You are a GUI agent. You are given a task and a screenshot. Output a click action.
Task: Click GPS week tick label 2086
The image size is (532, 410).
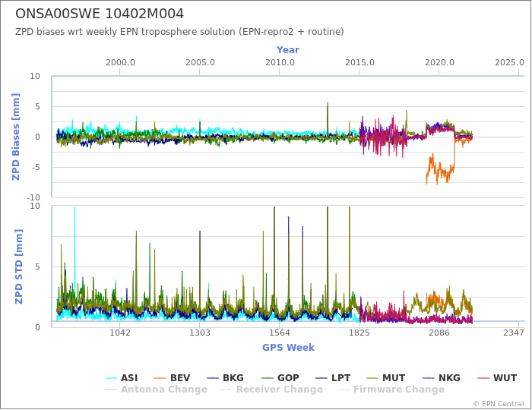click(439, 333)
